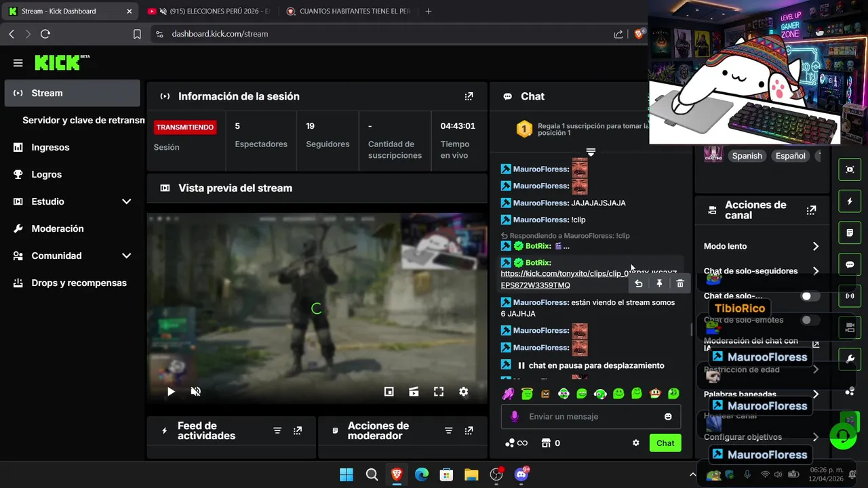868x488 pixels.
Task: Open the stream preview player settings gear
Action: (x=464, y=391)
